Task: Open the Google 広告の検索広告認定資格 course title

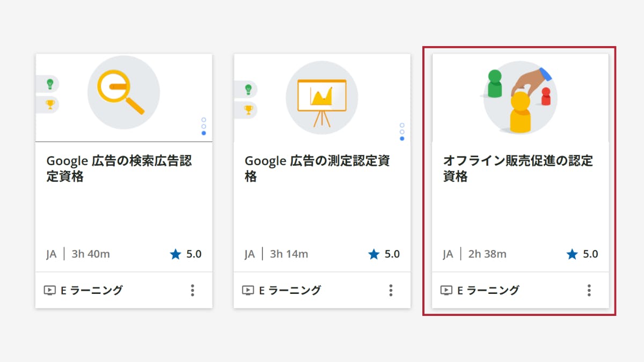Action: [119, 168]
